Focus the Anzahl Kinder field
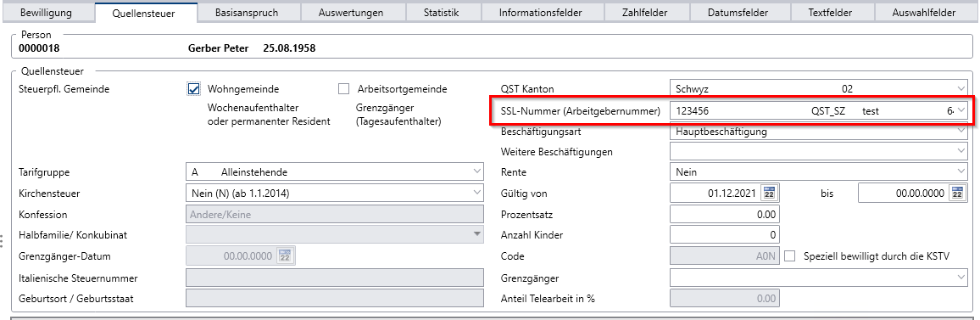The width and height of the screenshot is (980, 320). [x=724, y=235]
